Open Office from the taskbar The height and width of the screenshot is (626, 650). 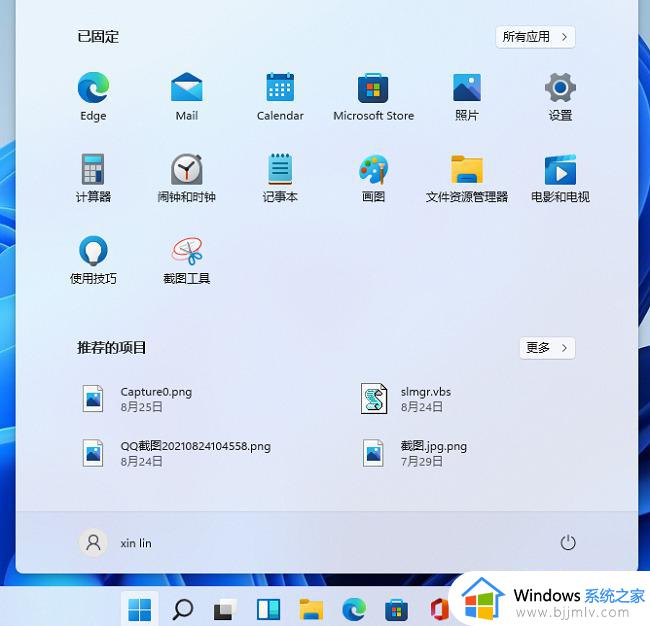440,609
